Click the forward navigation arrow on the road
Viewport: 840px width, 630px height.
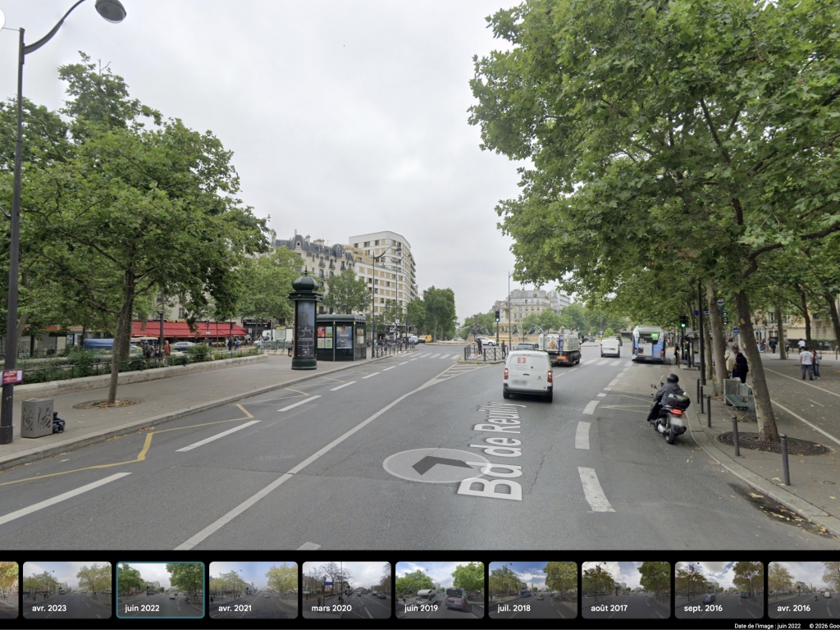tap(436, 465)
